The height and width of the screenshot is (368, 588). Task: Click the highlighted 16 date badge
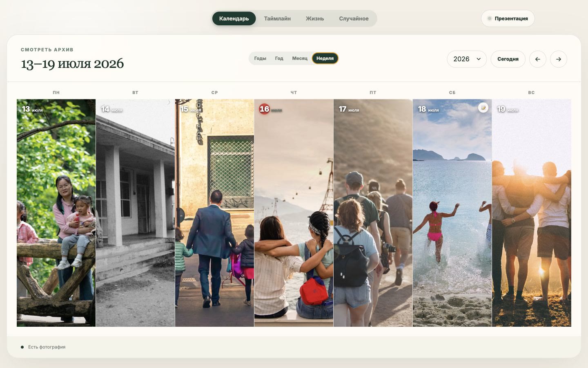coord(265,109)
